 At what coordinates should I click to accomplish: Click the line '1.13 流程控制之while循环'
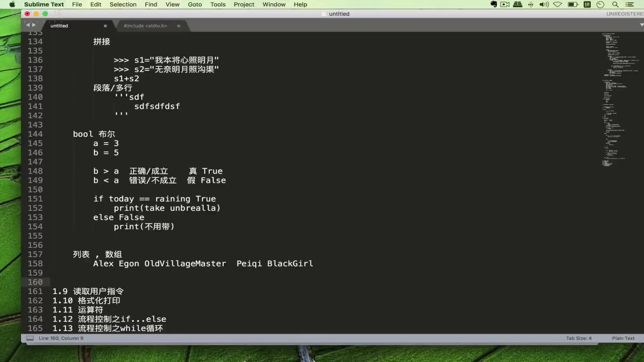pos(108,328)
